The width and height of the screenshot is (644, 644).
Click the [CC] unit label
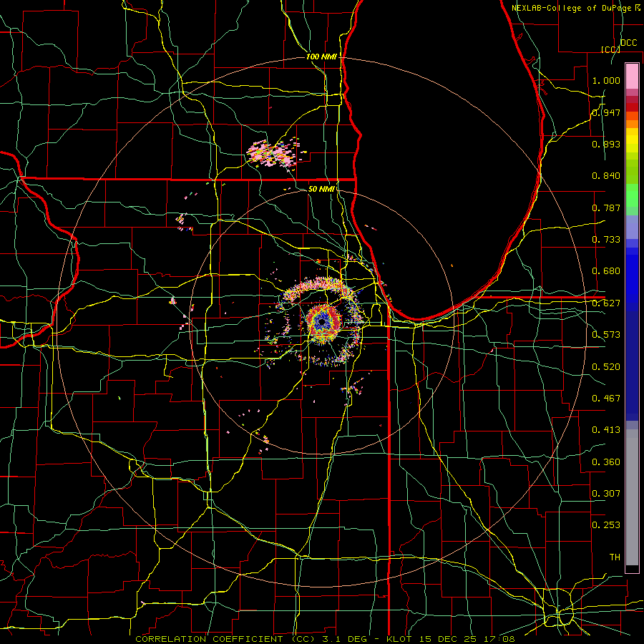(610, 49)
